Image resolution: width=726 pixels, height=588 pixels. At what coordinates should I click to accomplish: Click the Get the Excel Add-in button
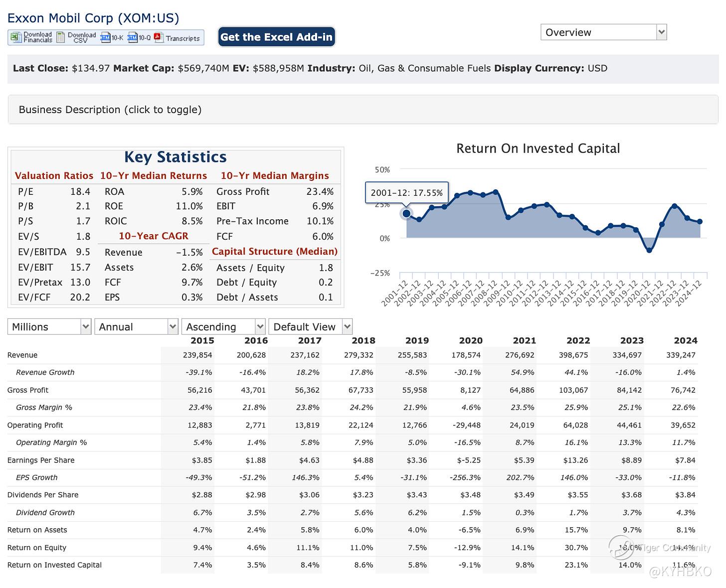pos(276,37)
